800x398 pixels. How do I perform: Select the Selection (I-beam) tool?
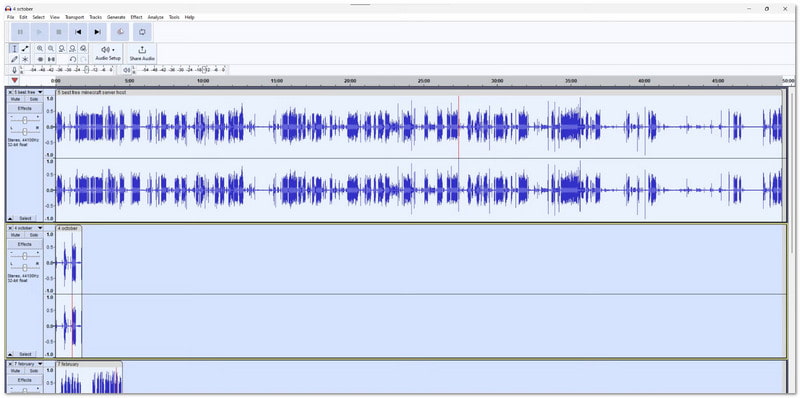click(x=14, y=48)
